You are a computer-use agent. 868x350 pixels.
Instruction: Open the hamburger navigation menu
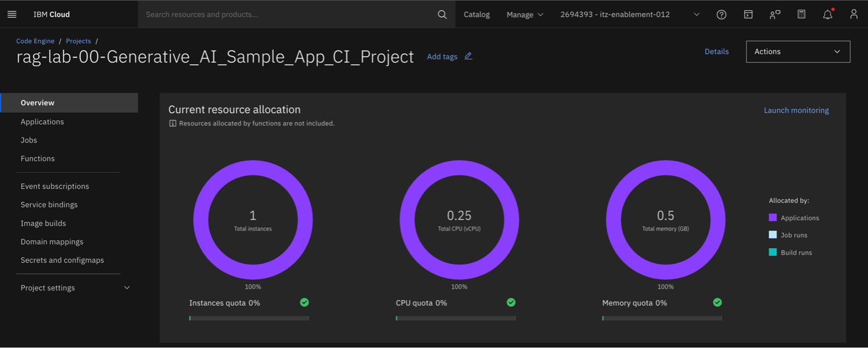coord(12,15)
